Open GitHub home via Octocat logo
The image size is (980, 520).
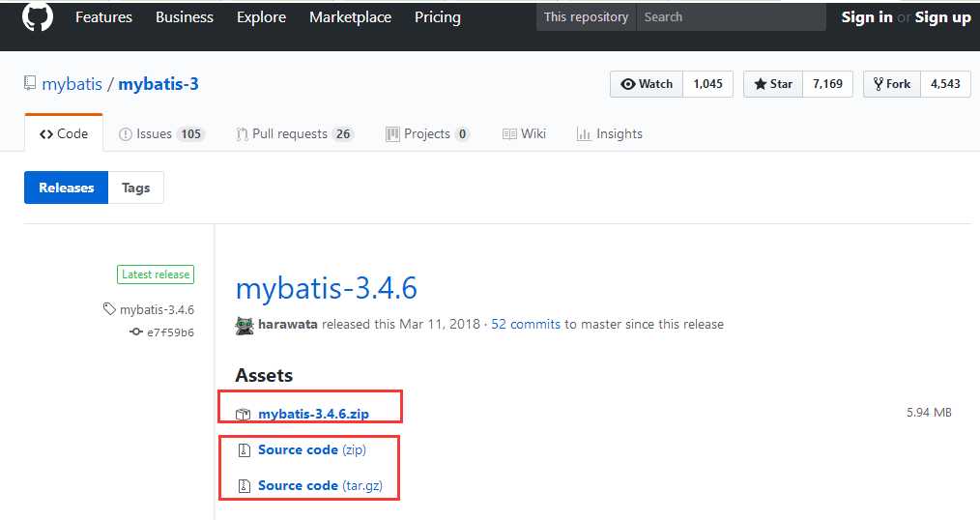(x=38, y=16)
